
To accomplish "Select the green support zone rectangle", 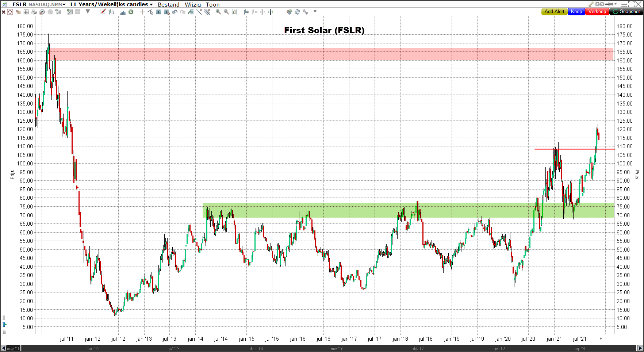I will click(x=408, y=210).
